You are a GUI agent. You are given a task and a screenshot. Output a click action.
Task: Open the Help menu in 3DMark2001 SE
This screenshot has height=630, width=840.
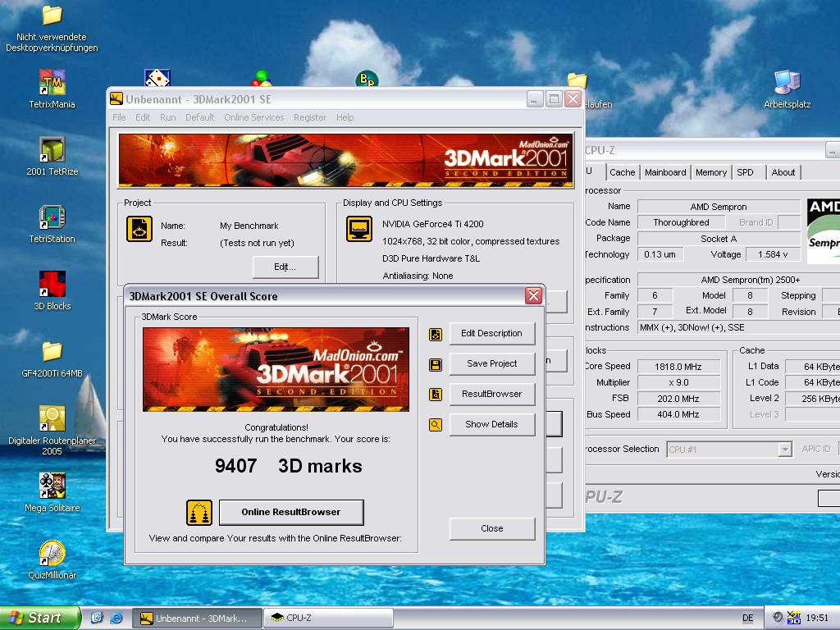(345, 117)
